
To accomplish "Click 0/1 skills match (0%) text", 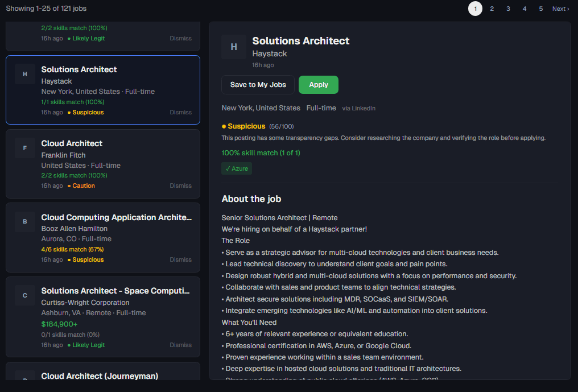I will (x=71, y=335).
